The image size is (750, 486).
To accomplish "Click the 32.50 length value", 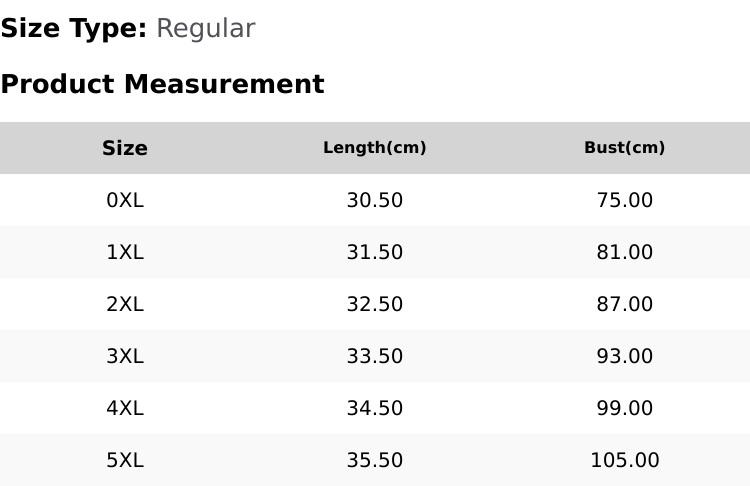I will [375, 304].
